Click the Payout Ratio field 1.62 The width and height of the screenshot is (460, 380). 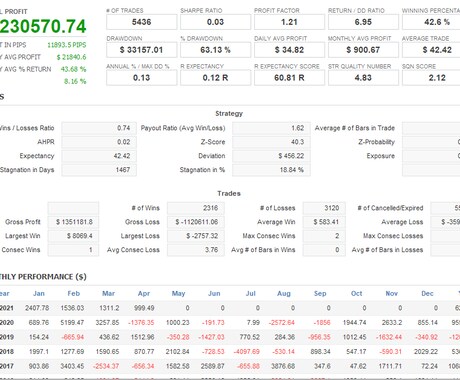coord(271,128)
